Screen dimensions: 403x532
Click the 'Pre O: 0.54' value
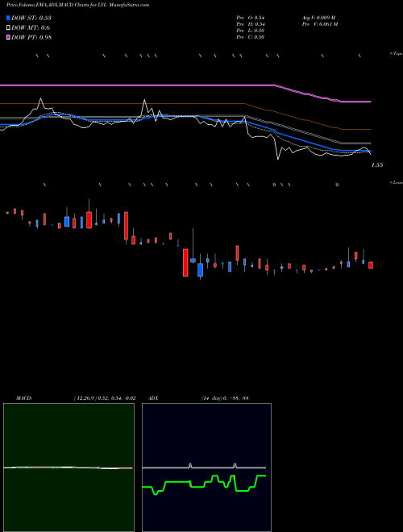click(x=251, y=17)
